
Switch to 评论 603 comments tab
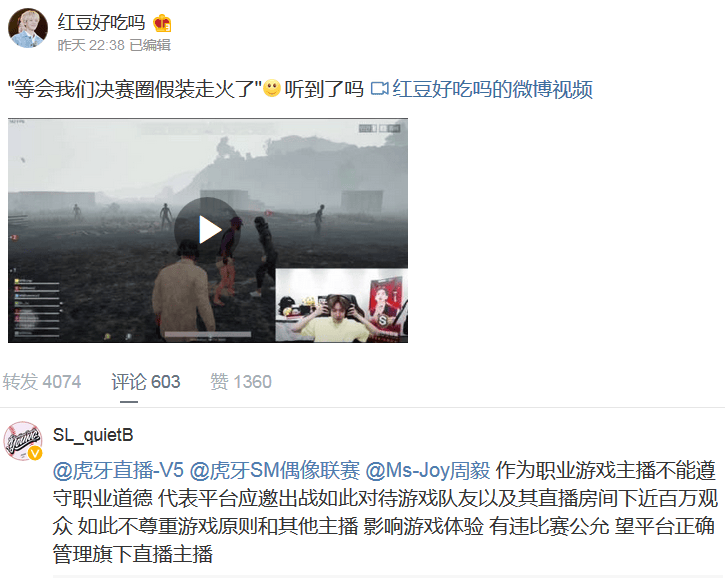146,381
